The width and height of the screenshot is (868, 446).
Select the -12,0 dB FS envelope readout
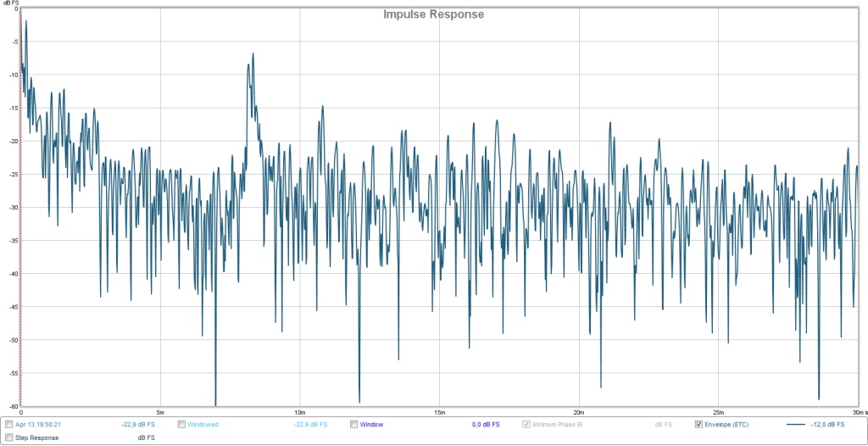(x=827, y=424)
